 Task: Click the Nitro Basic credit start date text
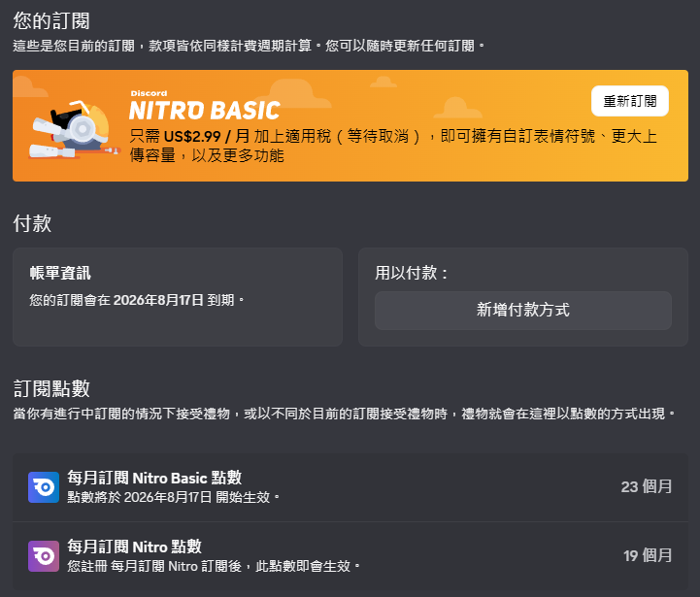point(173,497)
